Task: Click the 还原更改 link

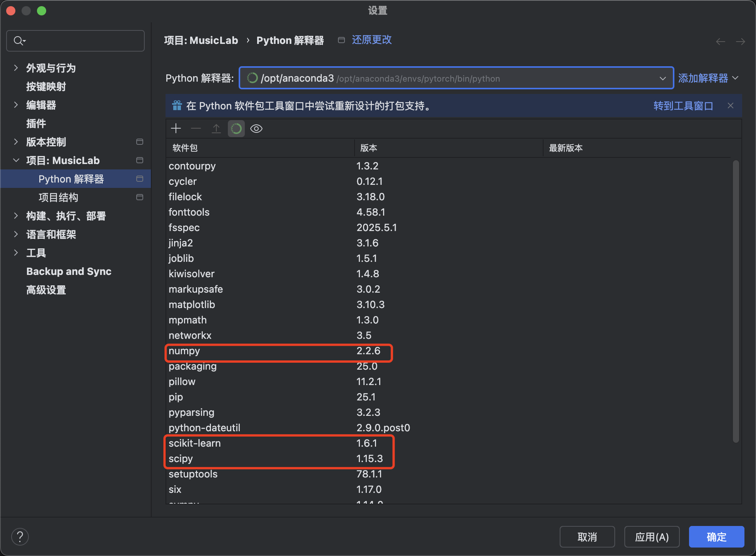Action: click(371, 40)
